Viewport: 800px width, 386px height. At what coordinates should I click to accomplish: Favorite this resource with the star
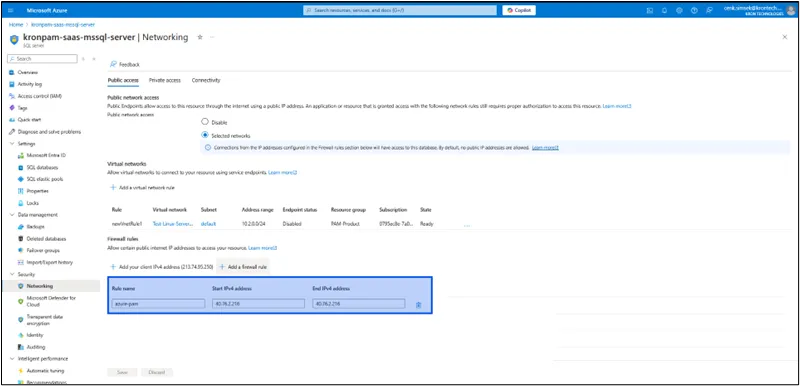click(x=200, y=37)
